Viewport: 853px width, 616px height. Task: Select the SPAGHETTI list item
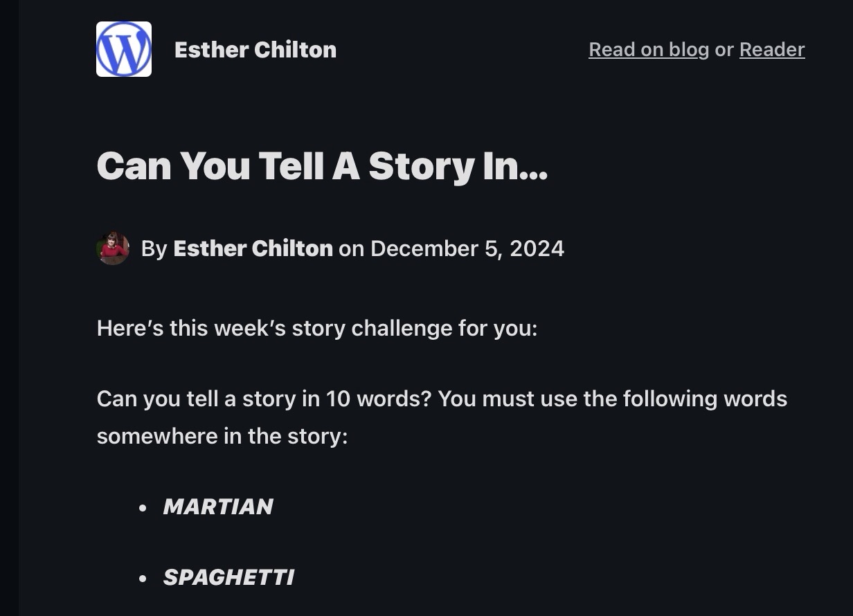click(228, 577)
